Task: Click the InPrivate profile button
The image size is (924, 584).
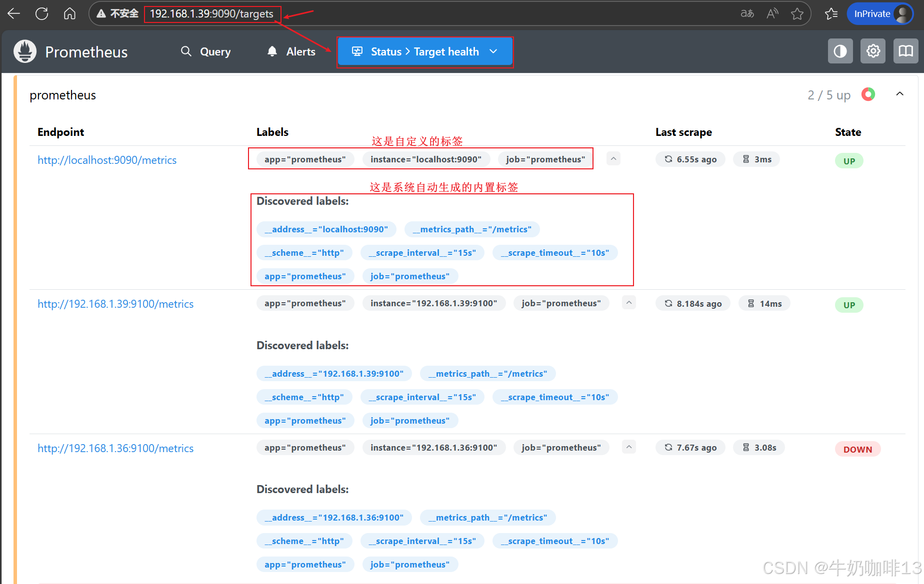Action: [x=880, y=13]
